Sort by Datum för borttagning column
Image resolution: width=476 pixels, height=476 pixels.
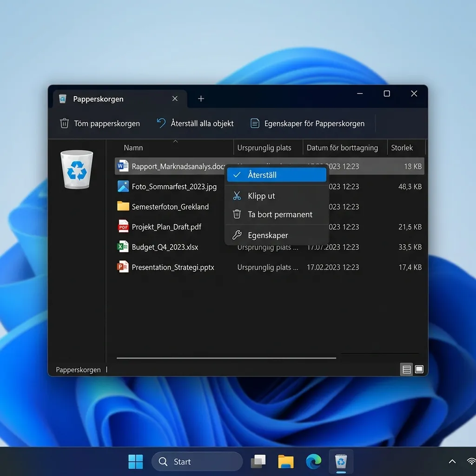345,147
